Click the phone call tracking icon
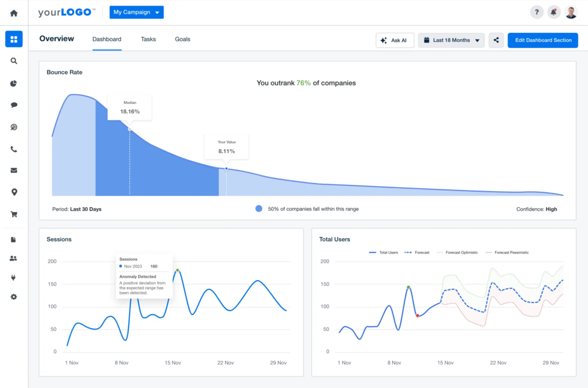 coord(14,149)
